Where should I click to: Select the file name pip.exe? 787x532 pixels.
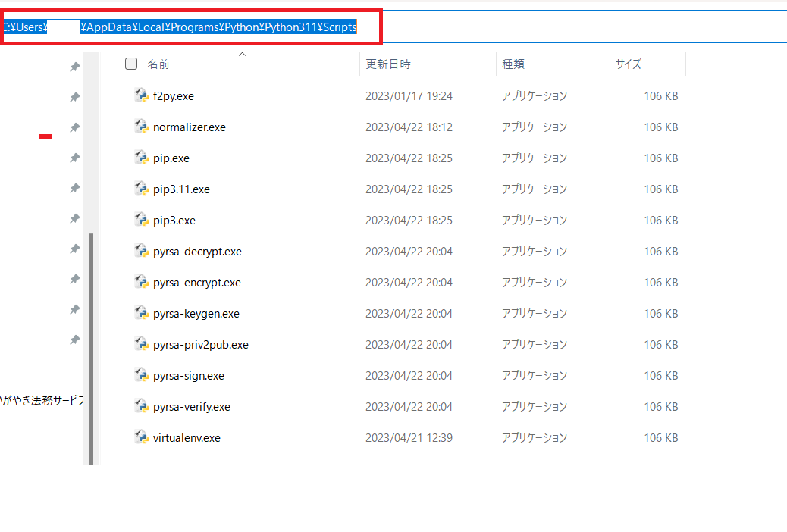pos(171,158)
